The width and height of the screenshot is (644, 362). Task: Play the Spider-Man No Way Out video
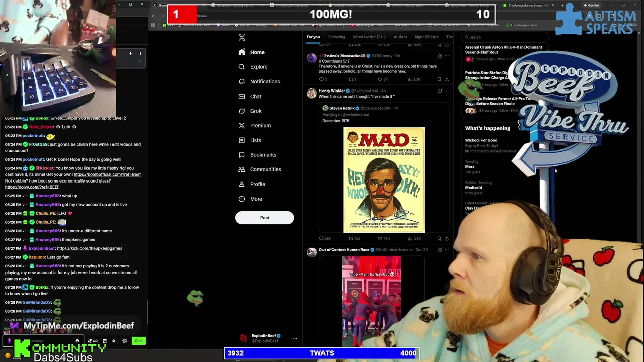(x=371, y=301)
